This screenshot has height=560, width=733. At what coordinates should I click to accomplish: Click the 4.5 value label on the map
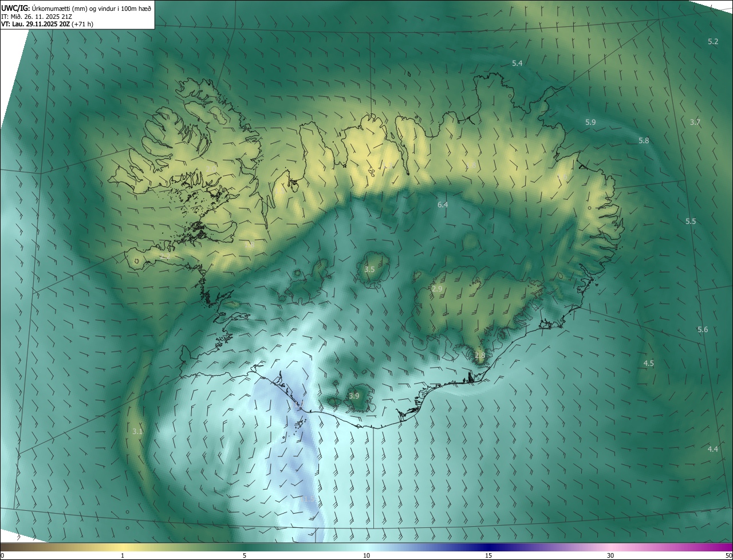(649, 363)
